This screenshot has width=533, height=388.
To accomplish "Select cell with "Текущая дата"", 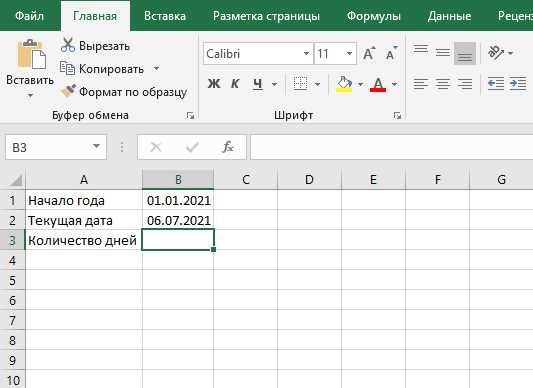I will (84, 220).
